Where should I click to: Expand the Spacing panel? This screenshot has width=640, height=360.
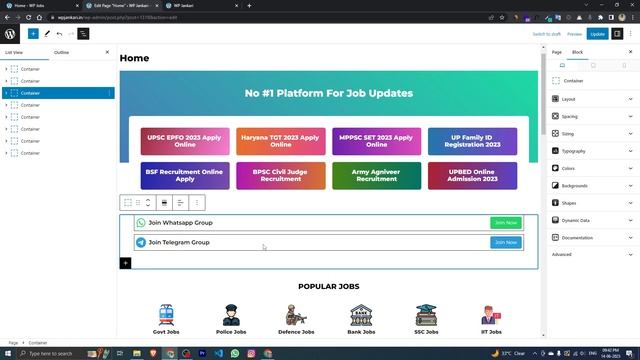[x=592, y=117]
